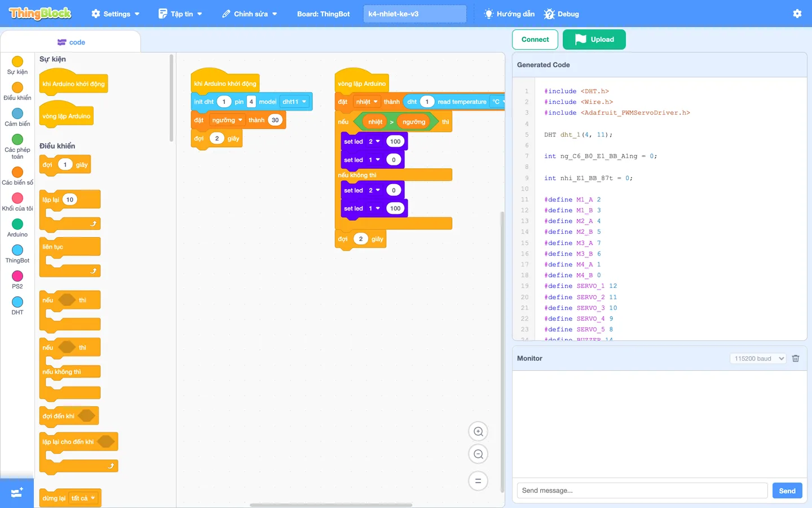Open the Cảm biến block category
812x508 pixels.
click(17, 117)
